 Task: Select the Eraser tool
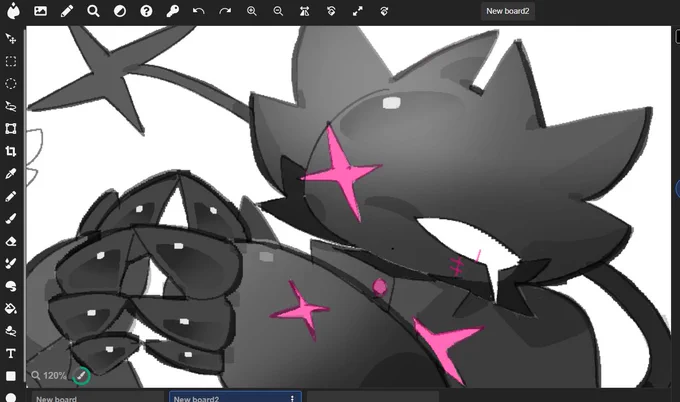tap(11, 241)
